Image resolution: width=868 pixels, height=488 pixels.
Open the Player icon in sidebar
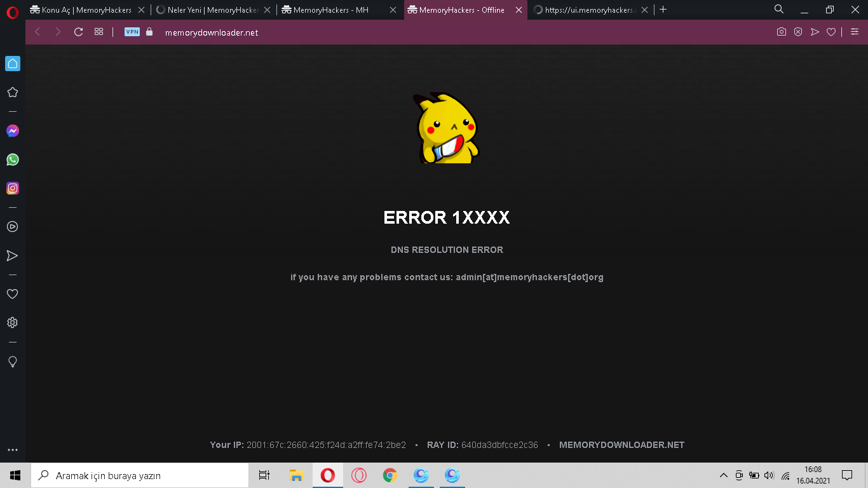pos(12,227)
